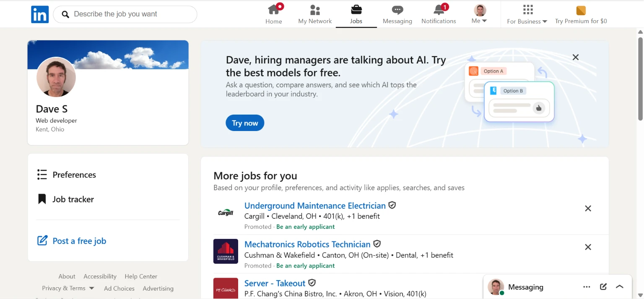Viewport: 644px width, 299px height.
Task: Select the Jobs tab
Action: [356, 14]
